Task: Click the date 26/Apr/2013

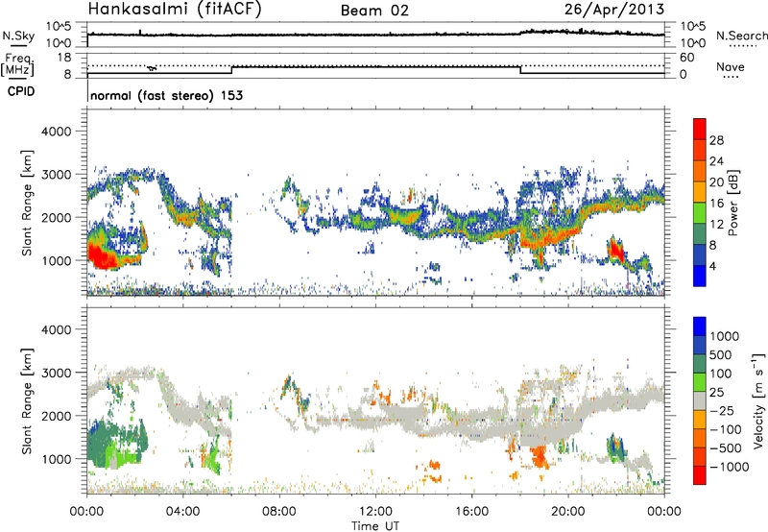Action: [x=614, y=10]
